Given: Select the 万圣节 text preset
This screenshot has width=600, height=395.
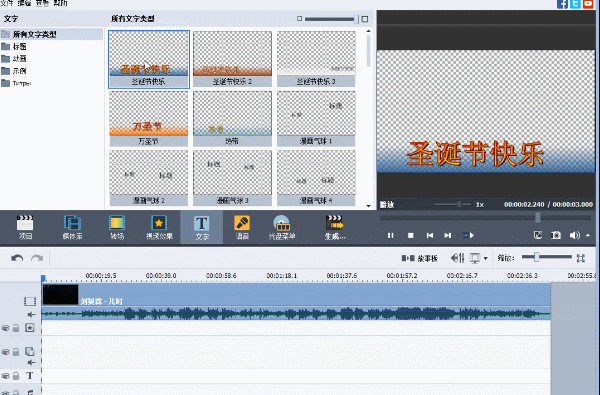Looking at the screenshot, I should [148, 119].
